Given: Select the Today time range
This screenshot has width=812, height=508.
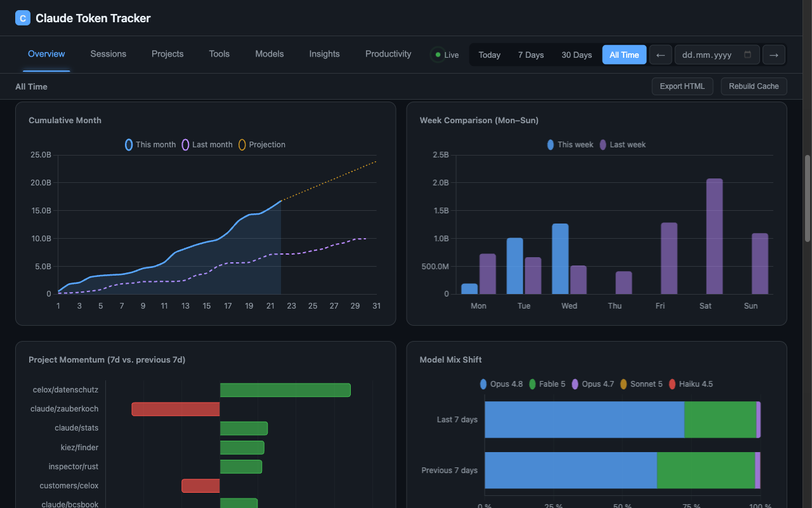Looking at the screenshot, I should click(x=490, y=55).
